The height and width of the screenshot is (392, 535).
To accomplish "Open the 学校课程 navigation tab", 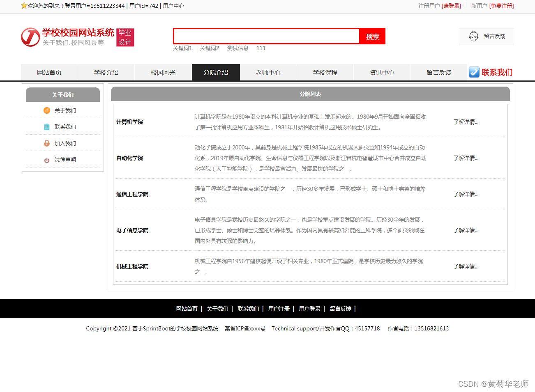I will tap(325, 72).
